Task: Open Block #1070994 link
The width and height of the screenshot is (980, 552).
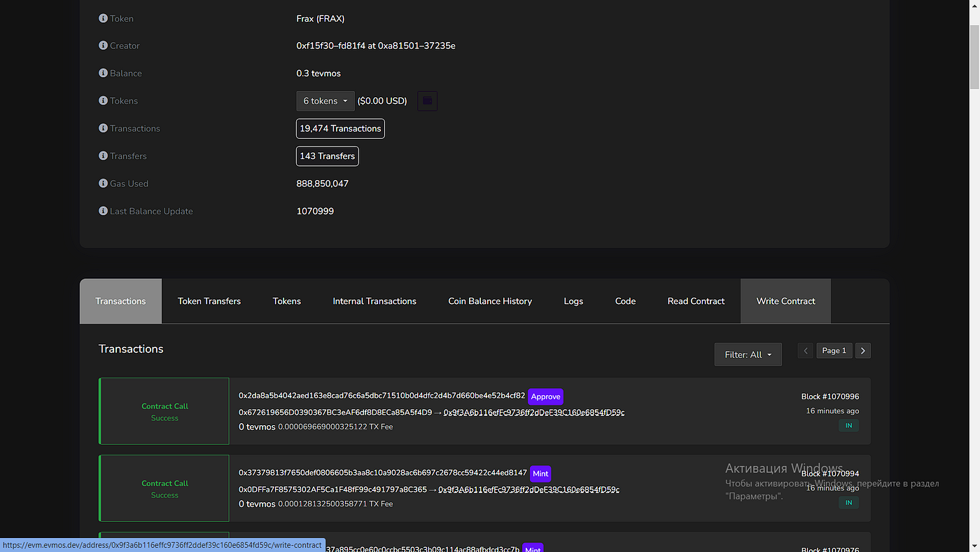Action: point(830,474)
